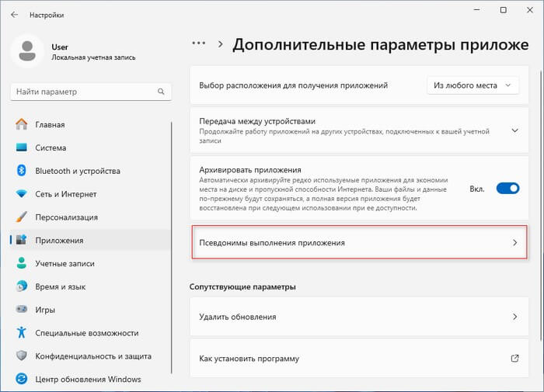
Task: Open the Из любого места dropdown
Action: [473, 85]
